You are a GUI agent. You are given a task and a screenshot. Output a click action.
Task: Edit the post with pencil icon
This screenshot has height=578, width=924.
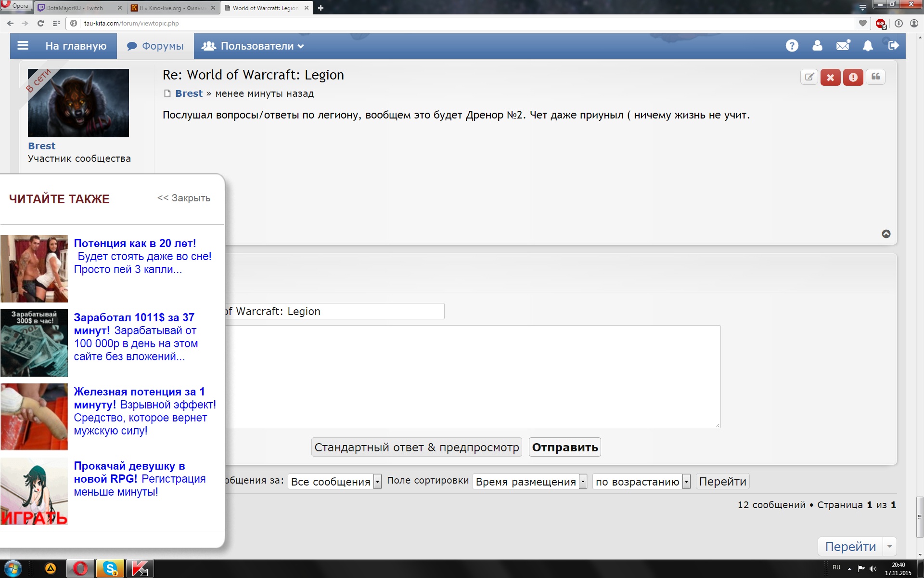pyautogui.click(x=809, y=77)
